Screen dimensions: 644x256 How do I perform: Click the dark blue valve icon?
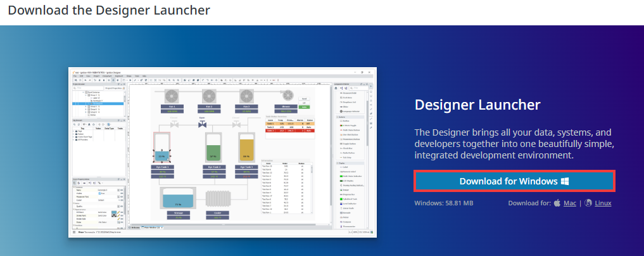click(203, 125)
